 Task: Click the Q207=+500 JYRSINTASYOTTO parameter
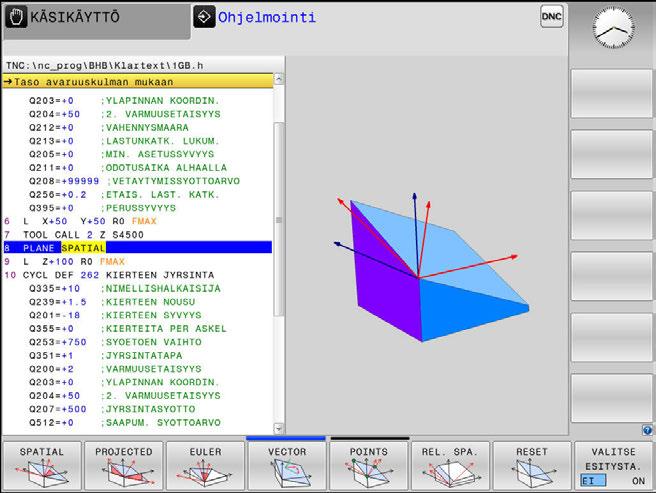click(112, 409)
